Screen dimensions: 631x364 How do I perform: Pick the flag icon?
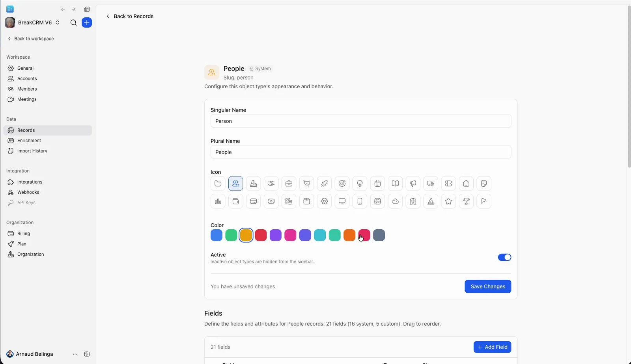484,201
